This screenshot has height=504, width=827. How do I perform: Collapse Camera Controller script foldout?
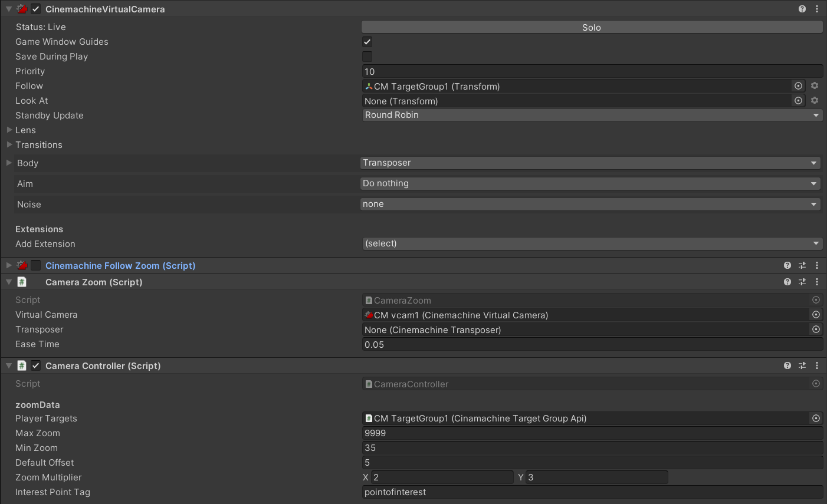click(x=9, y=365)
